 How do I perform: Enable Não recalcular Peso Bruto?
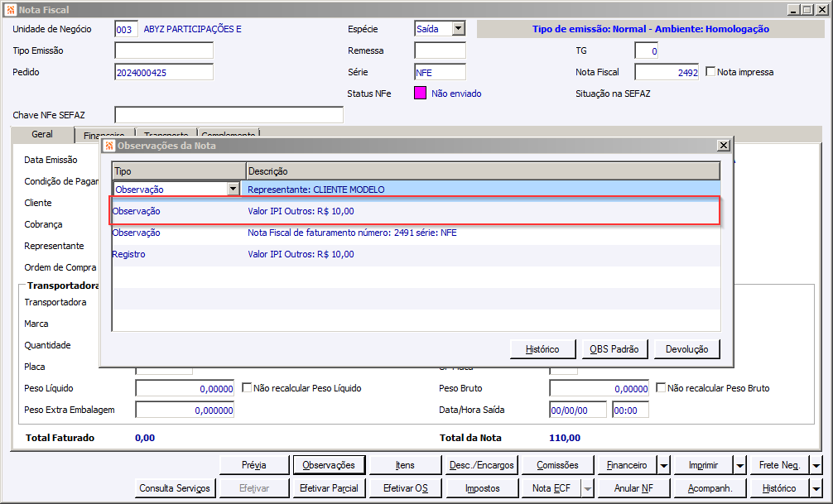(660, 387)
